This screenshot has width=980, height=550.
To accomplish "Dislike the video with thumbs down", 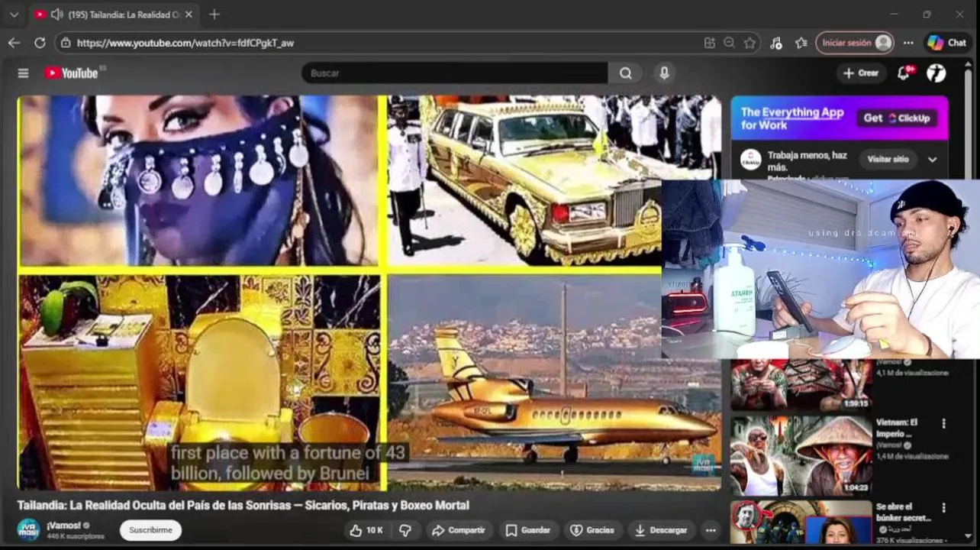I will [405, 530].
